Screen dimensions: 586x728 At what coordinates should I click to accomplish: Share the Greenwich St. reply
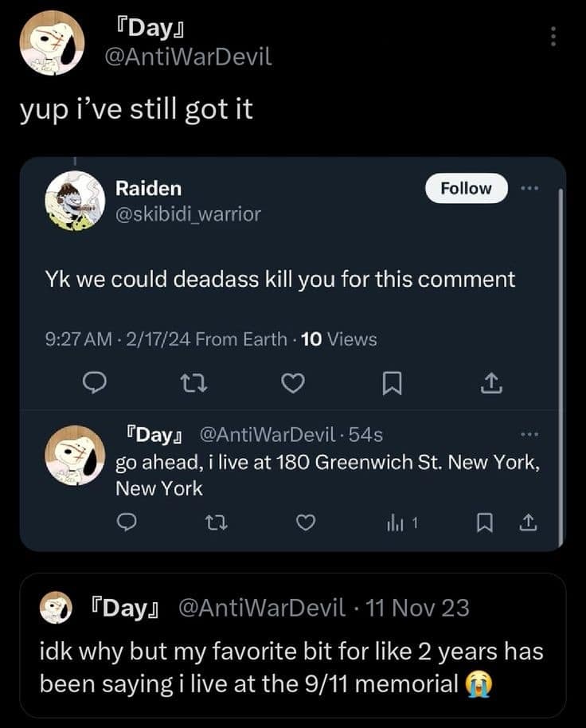point(527,522)
